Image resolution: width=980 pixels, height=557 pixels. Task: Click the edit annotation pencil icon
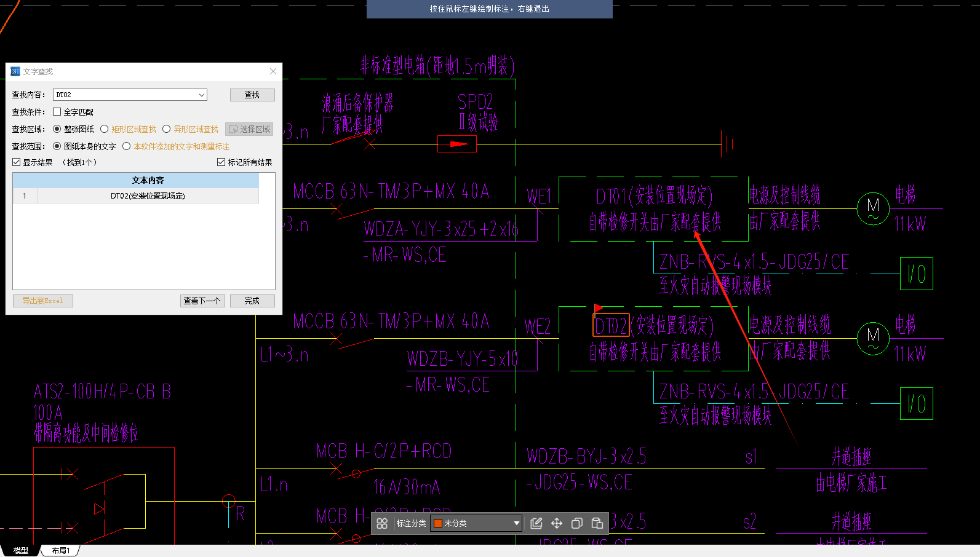click(536, 523)
